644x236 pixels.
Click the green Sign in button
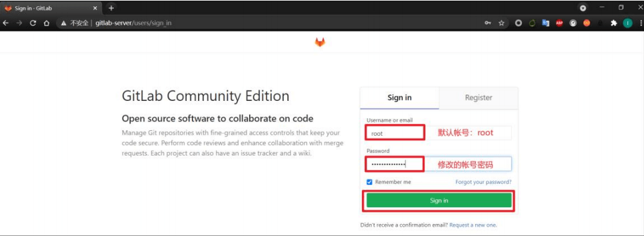point(439,201)
